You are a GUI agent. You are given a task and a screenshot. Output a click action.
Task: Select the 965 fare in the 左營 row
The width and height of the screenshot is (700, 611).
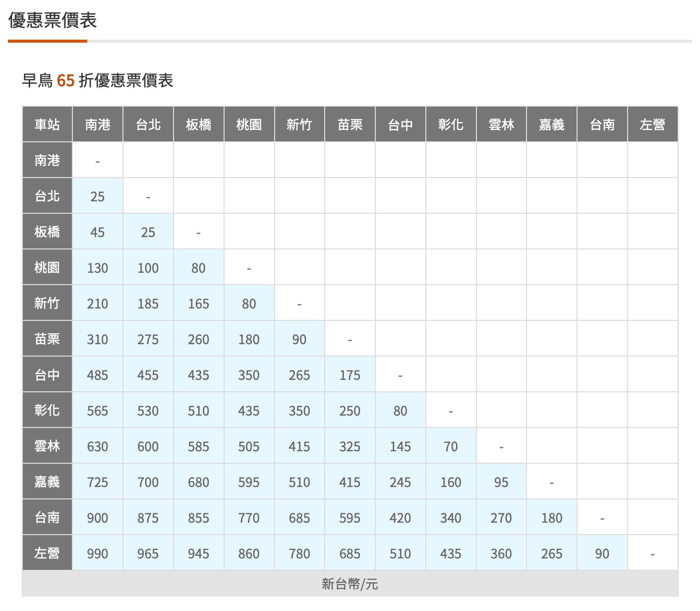148,553
